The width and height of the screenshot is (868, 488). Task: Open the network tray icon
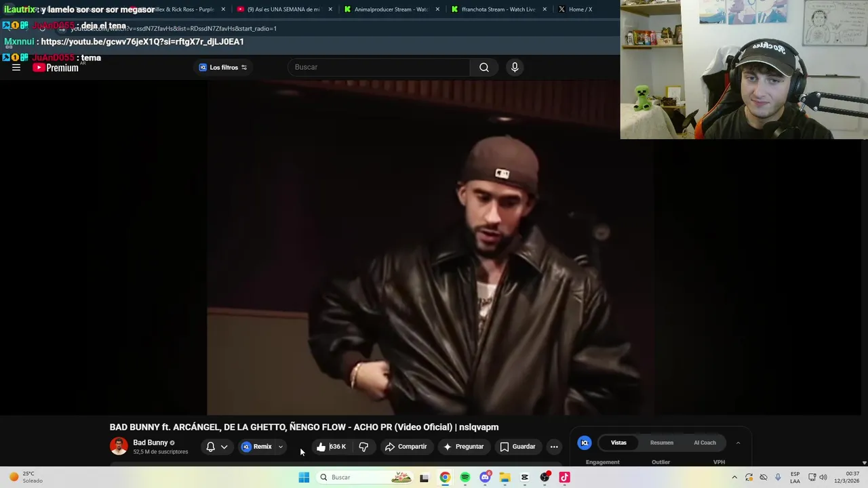pyautogui.click(x=812, y=477)
